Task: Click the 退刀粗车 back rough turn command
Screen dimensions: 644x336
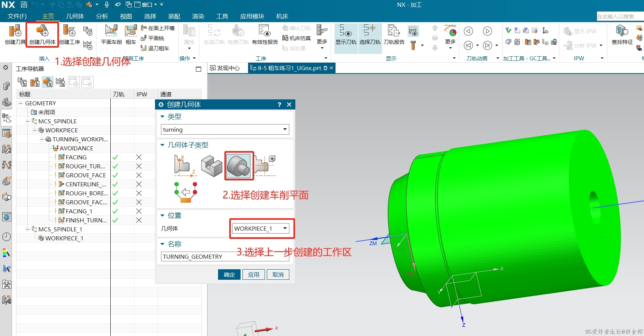Action: coord(155,48)
